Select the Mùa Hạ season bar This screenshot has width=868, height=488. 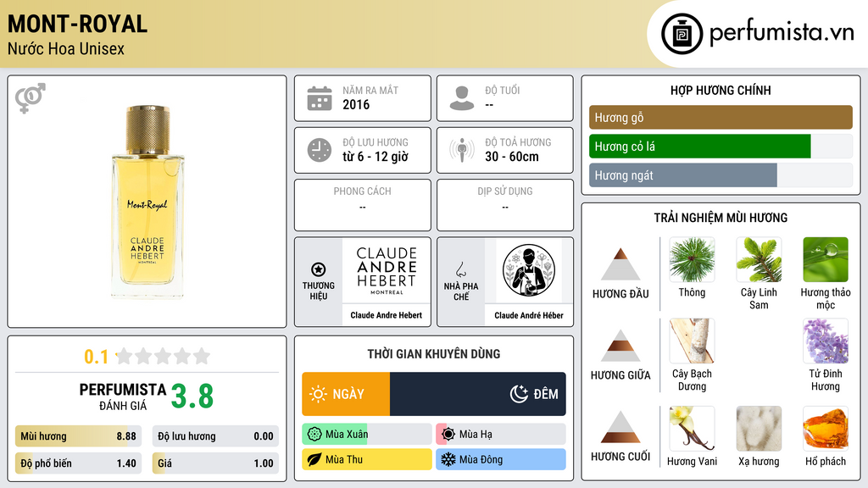[x=501, y=435]
